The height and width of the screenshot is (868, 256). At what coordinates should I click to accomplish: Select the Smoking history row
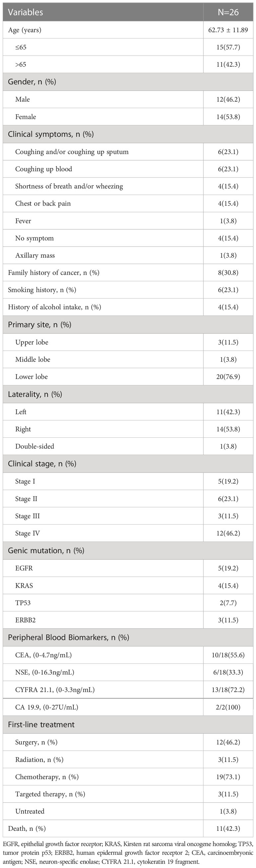click(x=128, y=290)
